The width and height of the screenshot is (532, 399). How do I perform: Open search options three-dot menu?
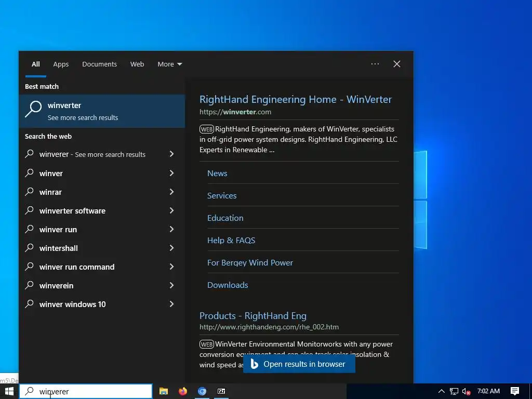tap(375, 64)
